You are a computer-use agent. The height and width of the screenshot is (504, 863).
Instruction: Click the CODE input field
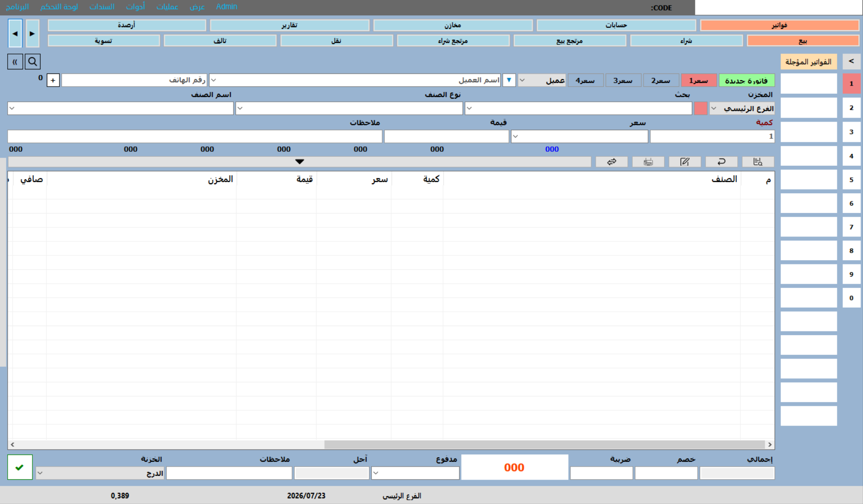pyautogui.click(x=778, y=7)
